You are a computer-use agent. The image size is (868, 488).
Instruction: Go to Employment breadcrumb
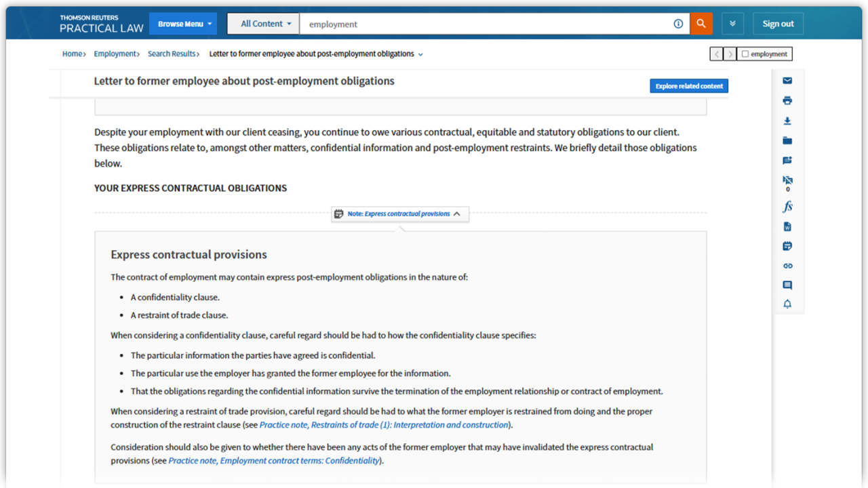coord(115,54)
